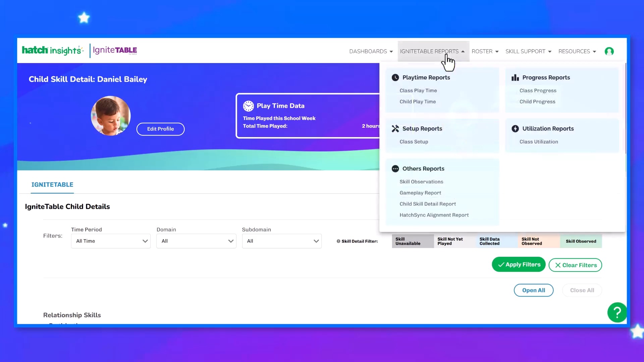Toggle the Skill Not Observed filter
The height and width of the screenshot is (362, 644).
tap(539, 241)
